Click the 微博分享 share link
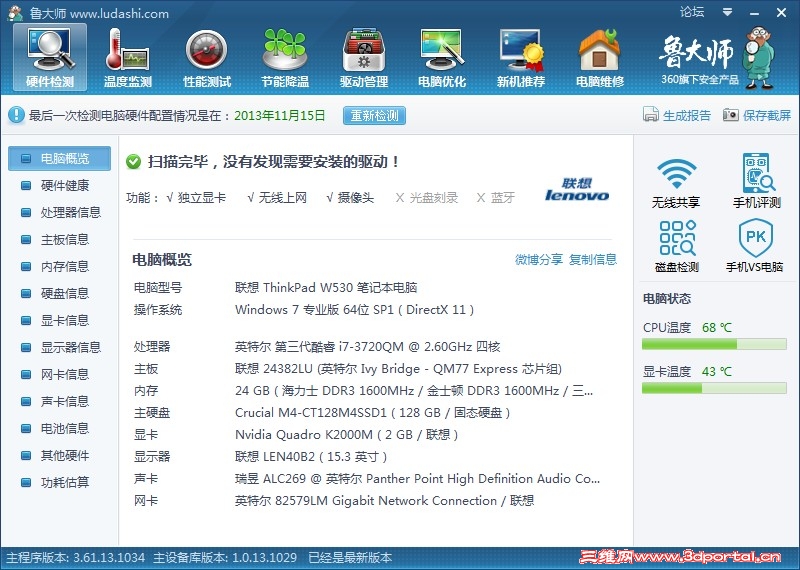 click(x=539, y=259)
